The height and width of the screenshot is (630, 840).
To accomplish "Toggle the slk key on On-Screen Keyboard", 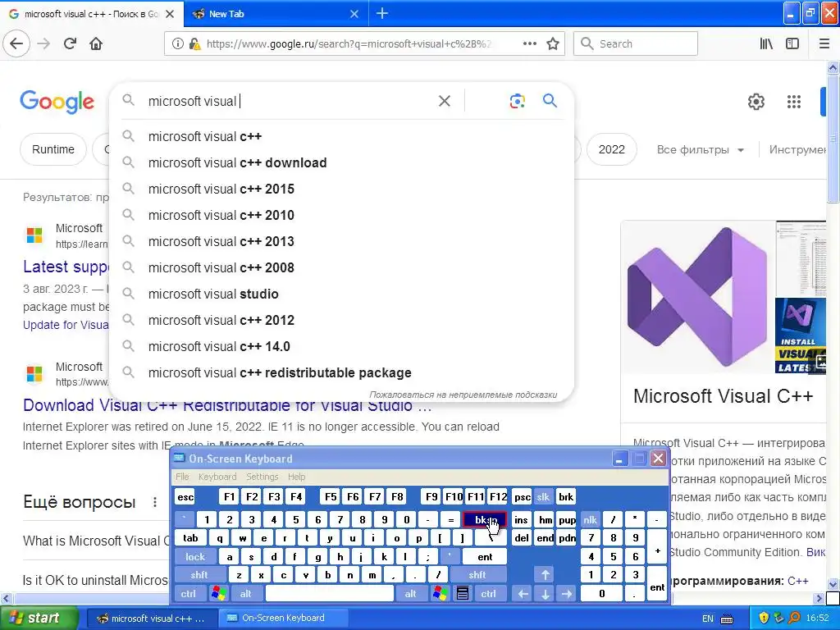I will pyautogui.click(x=543, y=496).
